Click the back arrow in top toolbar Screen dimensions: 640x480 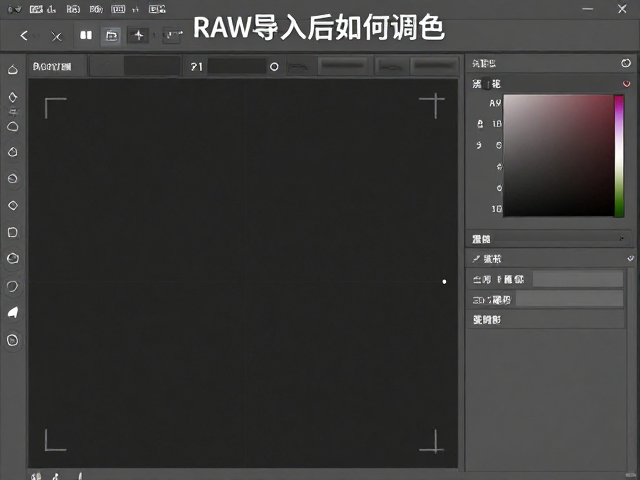click(x=24, y=36)
